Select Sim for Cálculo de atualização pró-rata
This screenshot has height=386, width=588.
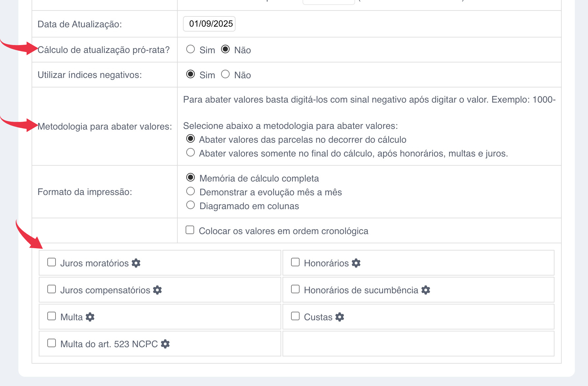pos(191,49)
